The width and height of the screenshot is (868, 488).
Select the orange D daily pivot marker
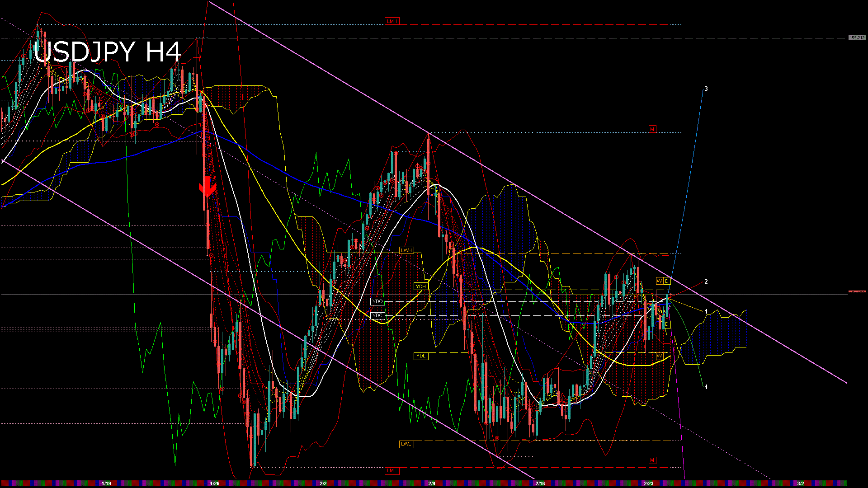[666, 281]
